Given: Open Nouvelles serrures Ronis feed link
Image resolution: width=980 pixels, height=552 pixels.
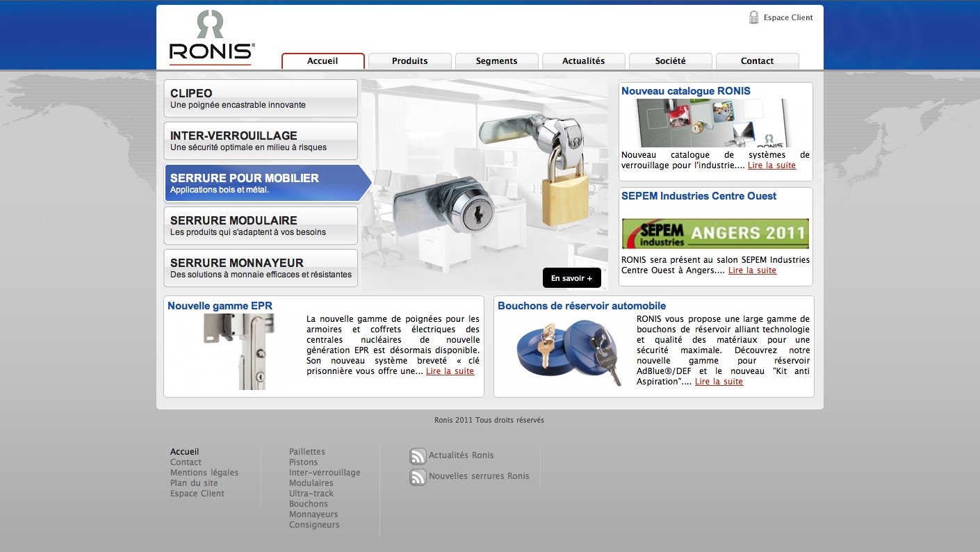Looking at the screenshot, I should point(479,476).
